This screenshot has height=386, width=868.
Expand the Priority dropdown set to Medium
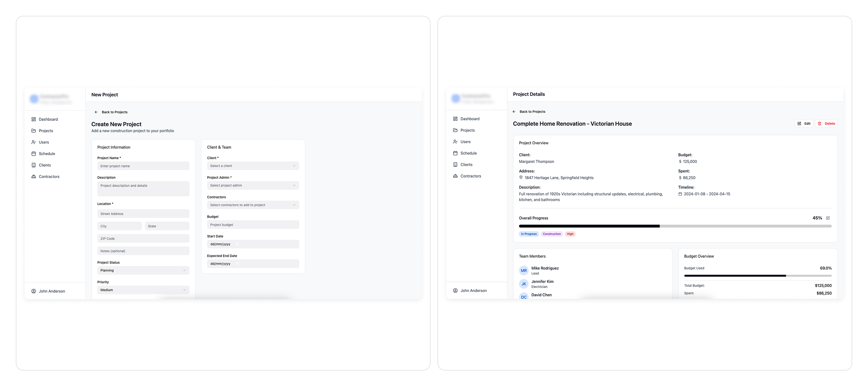pos(143,290)
